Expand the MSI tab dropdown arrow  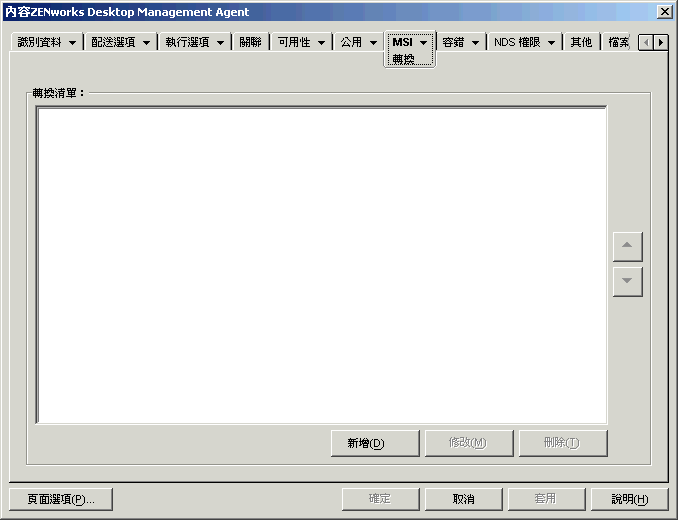coord(423,43)
